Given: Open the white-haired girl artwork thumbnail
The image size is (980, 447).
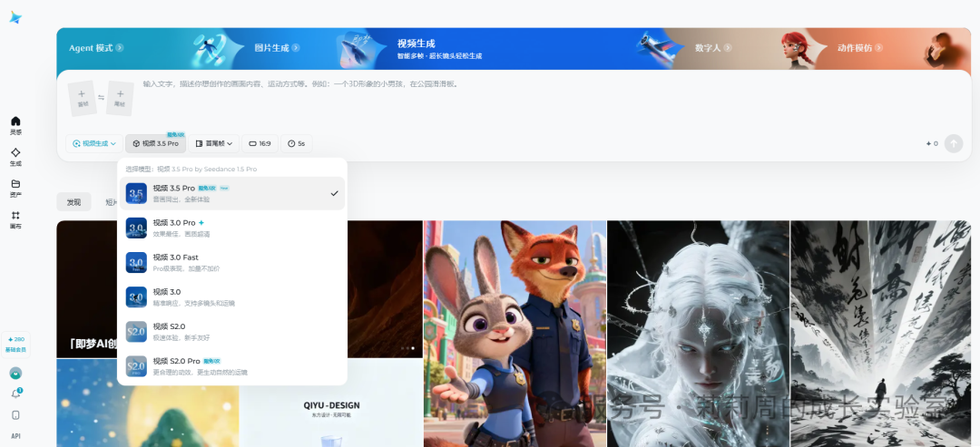Looking at the screenshot, I should click(698, 334).
